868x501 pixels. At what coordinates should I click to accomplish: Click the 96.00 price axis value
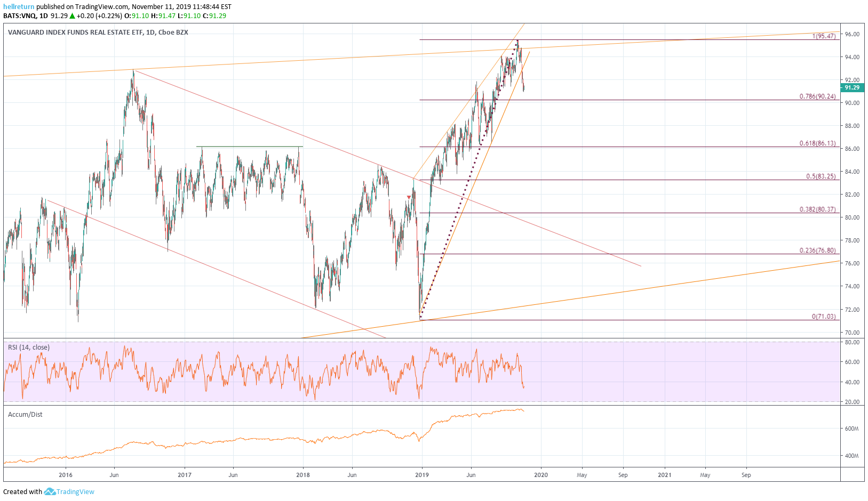coord(852,34)
